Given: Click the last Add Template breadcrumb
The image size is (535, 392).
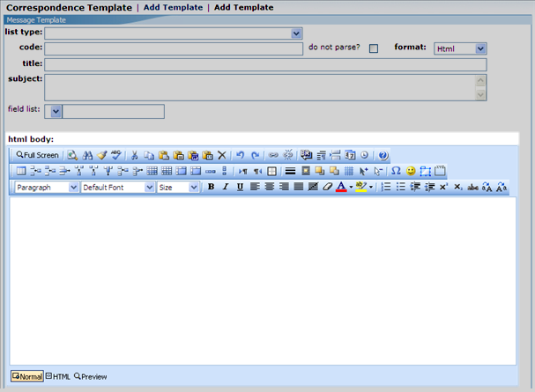Looking at the screenshot, I should tap(243, 8).
